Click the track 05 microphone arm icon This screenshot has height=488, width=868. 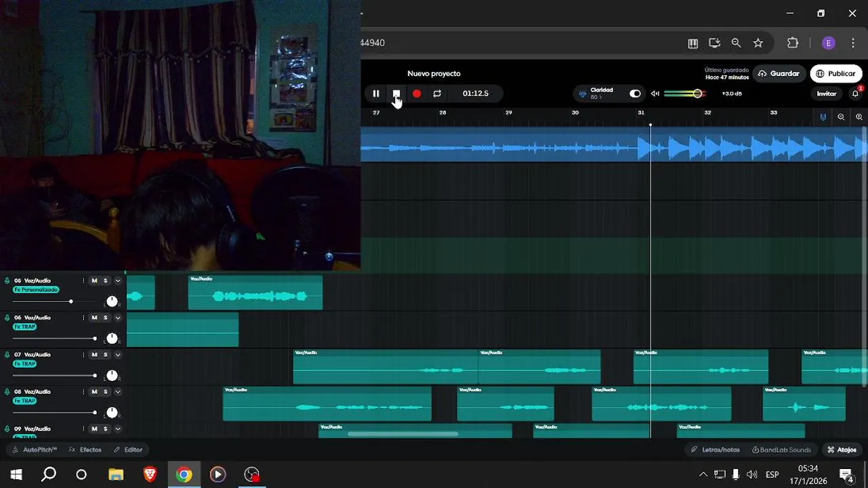pyautogui.click(x=7, y=281)
